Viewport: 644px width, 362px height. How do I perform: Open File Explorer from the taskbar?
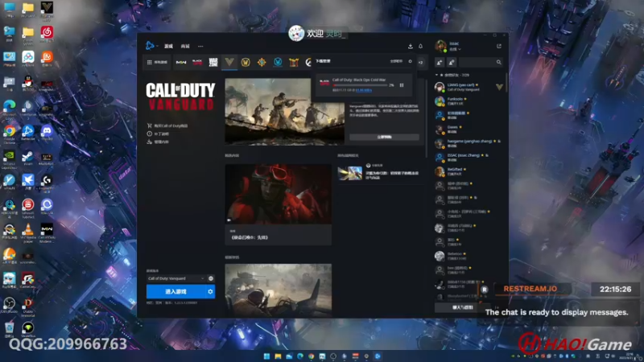(278, 356)
